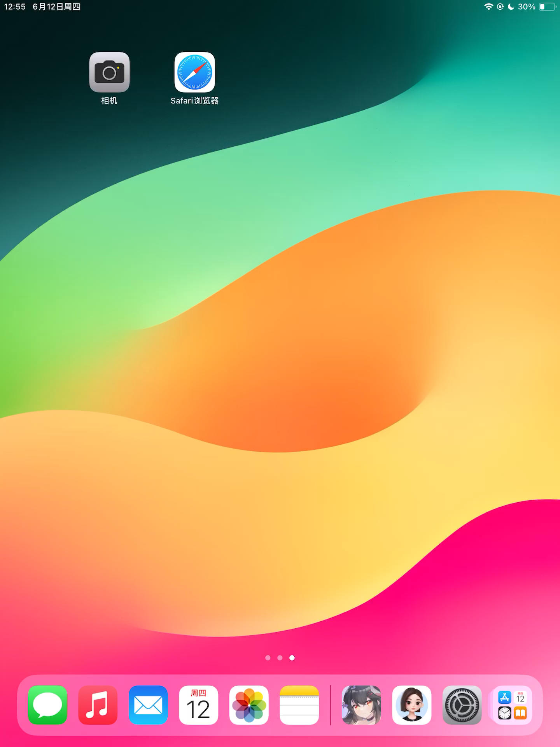The height and width of the screenshot is (747, 560).
Task: Open the Camera app
Action: pyautogui.click(x=109, y=72)
